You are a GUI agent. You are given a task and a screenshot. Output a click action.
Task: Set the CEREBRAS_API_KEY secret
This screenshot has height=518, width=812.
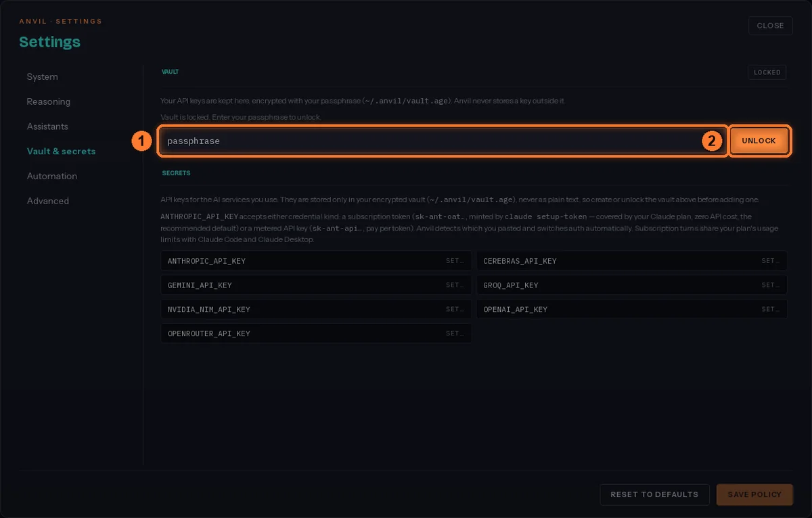click(x=771, y=261)
